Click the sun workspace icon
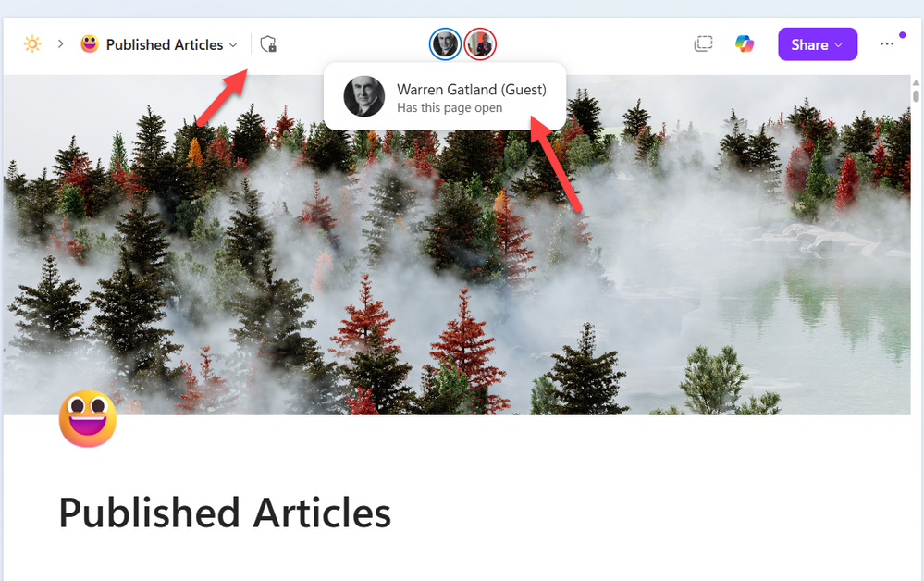 tap(32, 44)
